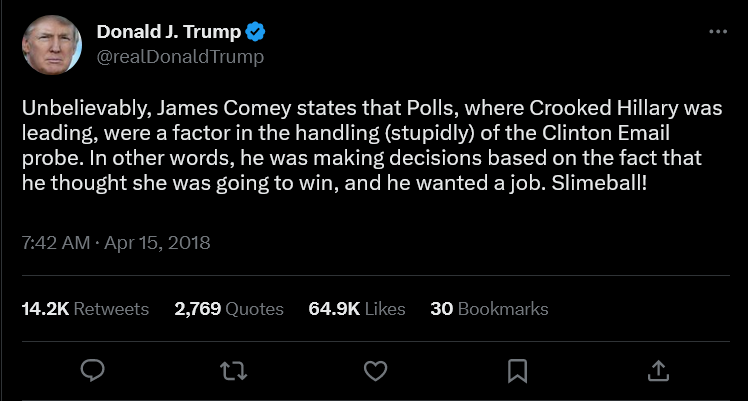Click the retweet arrows icon
Image resolution: width=748 pixels, height=401 pixels.
(x=234, y=371)
